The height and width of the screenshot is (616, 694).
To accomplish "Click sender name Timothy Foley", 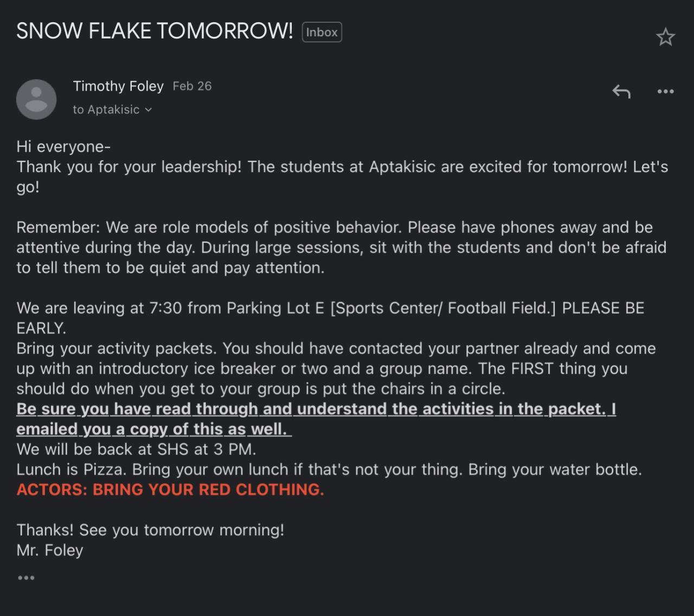I will (x=118, y=86).
